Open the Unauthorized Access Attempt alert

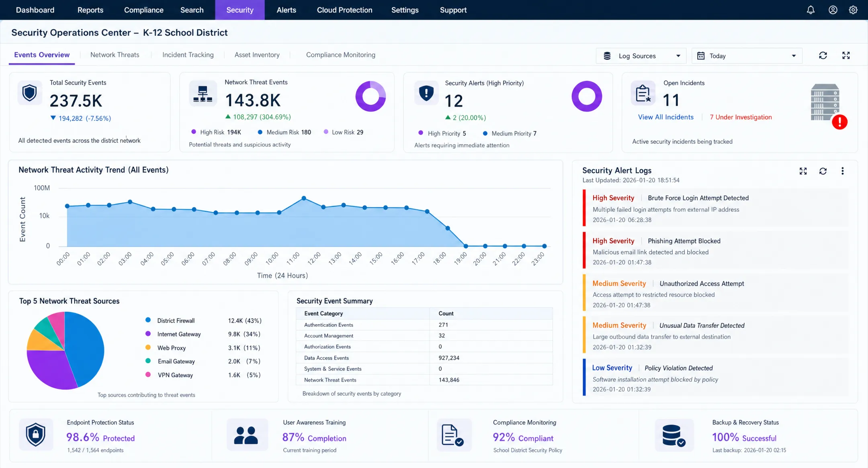pyautogui.click(x=715, y=293)
